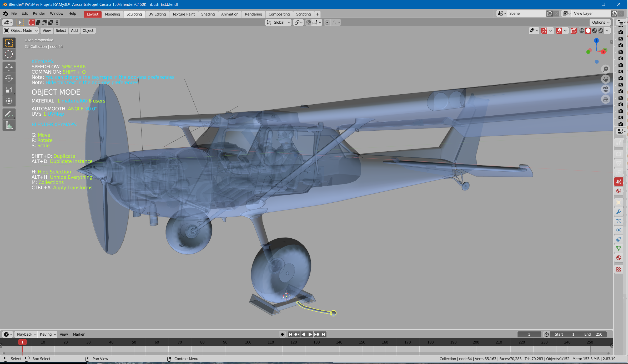Toggle viewport gizmos visibility
628x364 pixels.
(x=544, y=31)
